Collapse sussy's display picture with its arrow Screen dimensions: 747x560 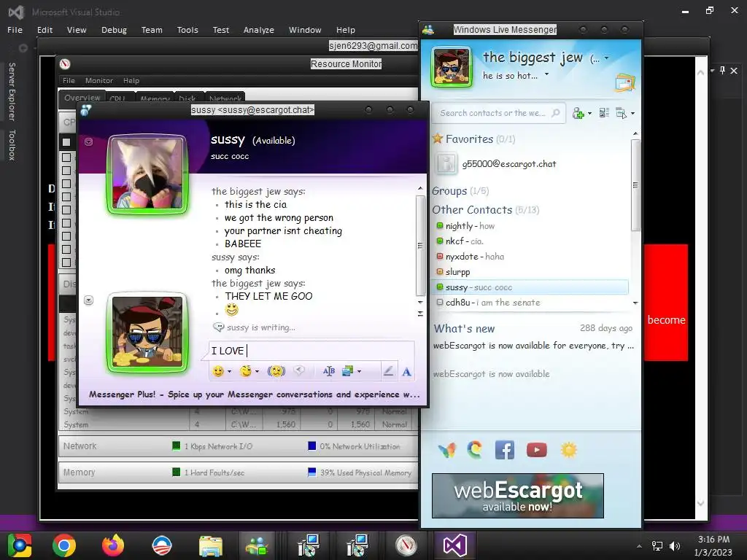click(x=88, y=141)
